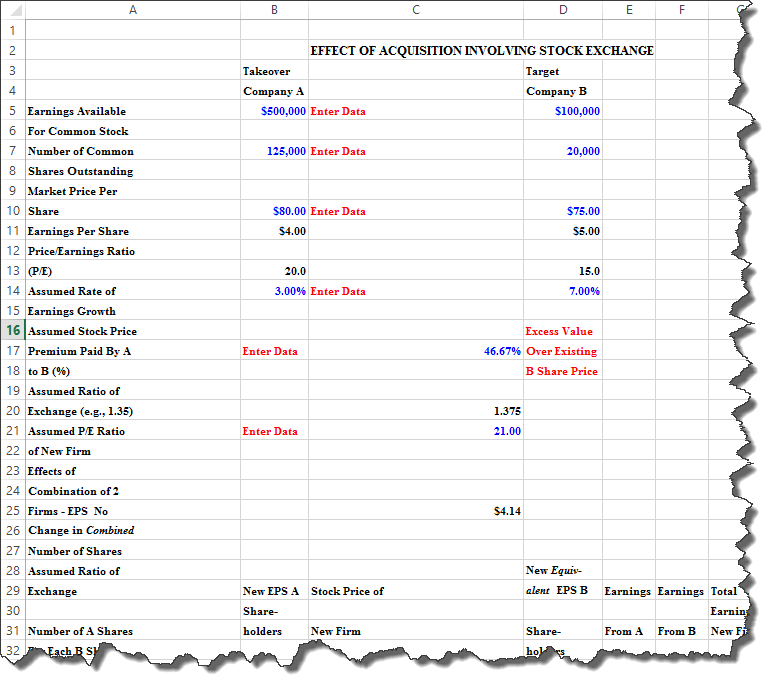Click the $80.00 market price cell
Image resolution: width=776 pixels, height=689 pixels.
click(275, 211)
